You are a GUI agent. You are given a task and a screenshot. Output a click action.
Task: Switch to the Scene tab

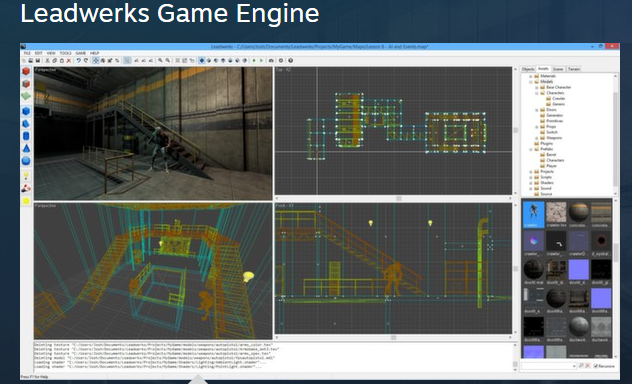(x=558, y=69)
